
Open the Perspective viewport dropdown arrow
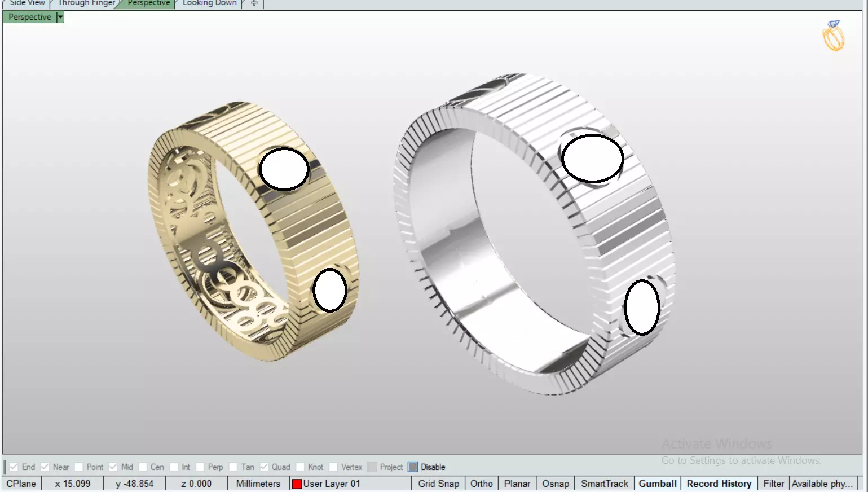tap(60, 17)
